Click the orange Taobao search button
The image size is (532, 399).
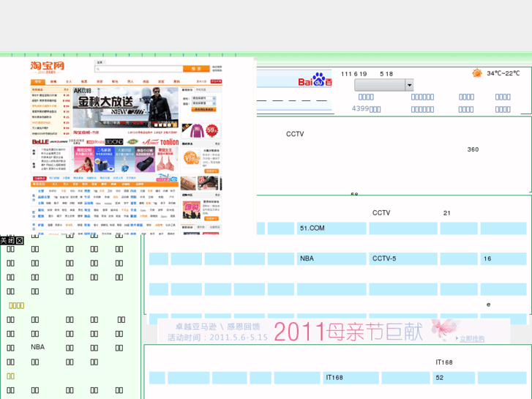[x=196, y=69]
